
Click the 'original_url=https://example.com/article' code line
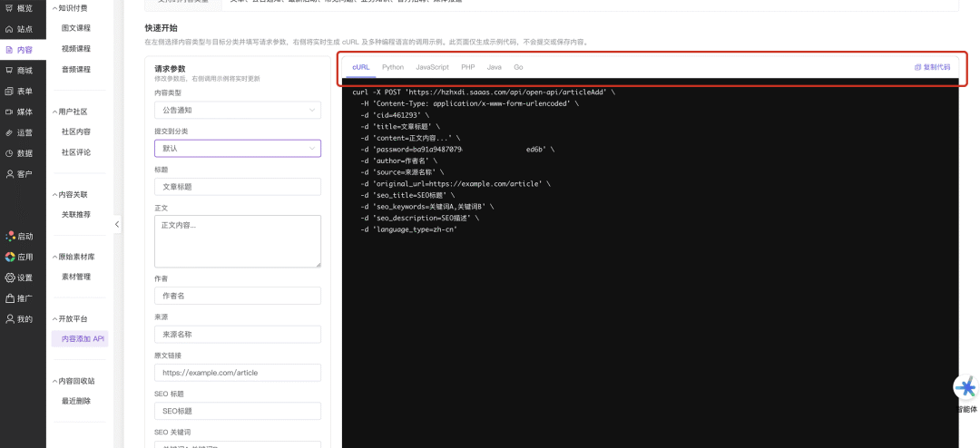coord(455,184)
